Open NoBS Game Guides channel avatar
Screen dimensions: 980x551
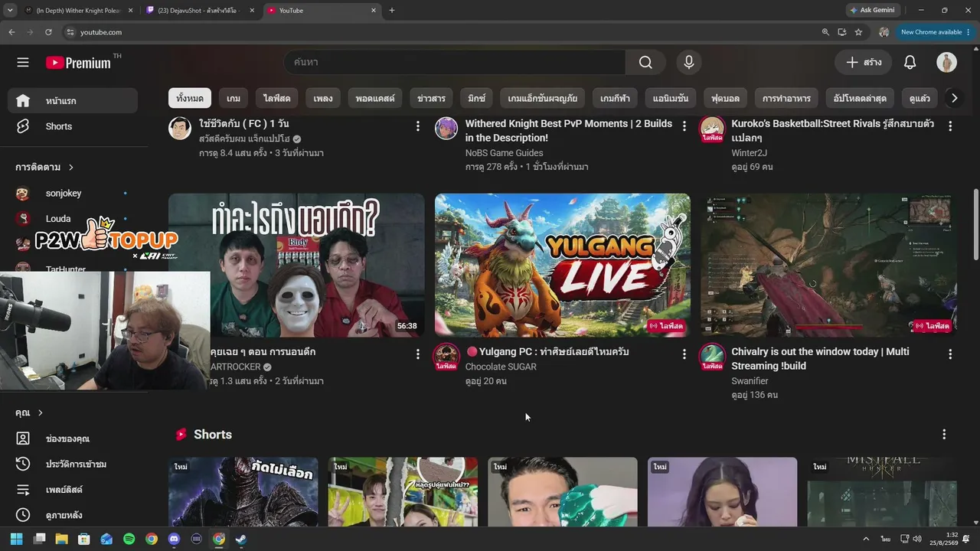point(446,128)
